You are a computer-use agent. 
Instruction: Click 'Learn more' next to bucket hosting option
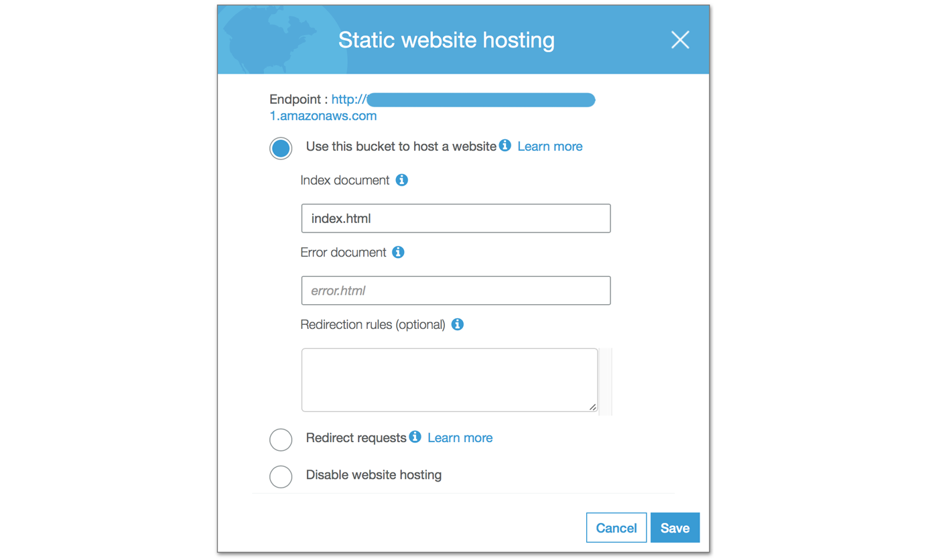click(x=549, y=146)
